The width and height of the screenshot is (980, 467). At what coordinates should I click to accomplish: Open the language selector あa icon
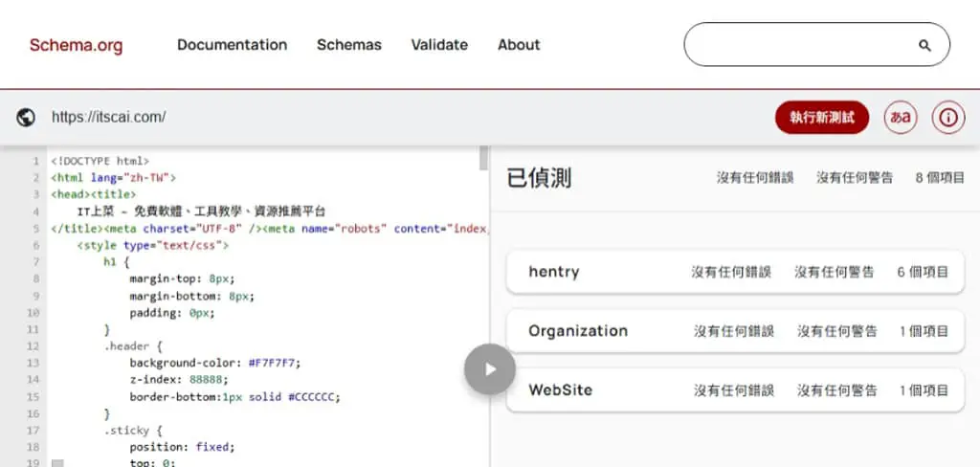pos(900,117)
